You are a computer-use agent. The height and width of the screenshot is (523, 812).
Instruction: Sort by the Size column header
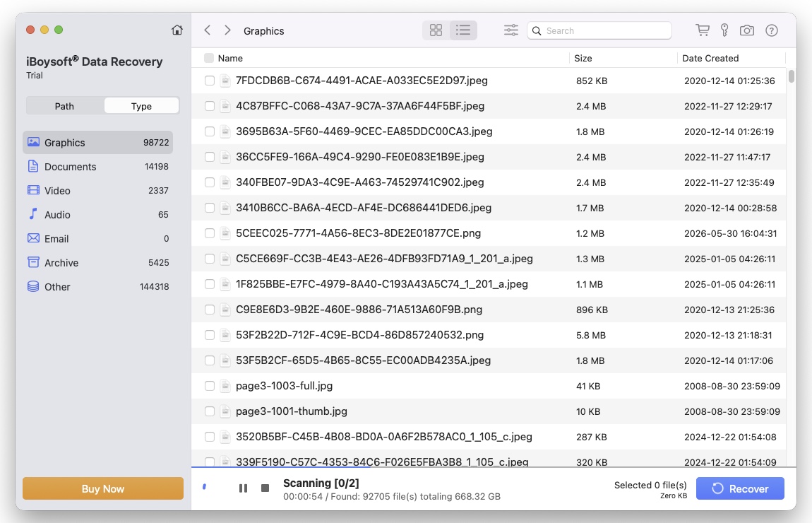(x=583, y=58)
